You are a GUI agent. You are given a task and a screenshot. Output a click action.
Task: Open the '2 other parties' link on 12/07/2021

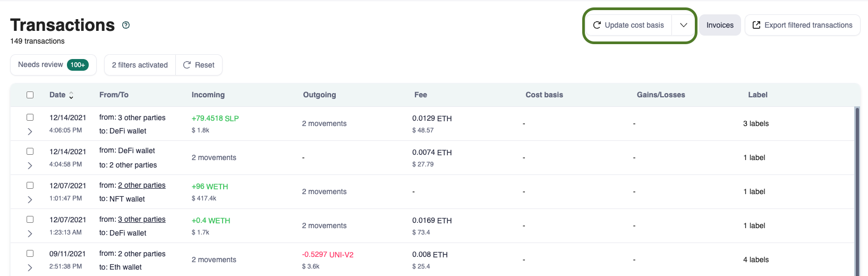point(142,185)
